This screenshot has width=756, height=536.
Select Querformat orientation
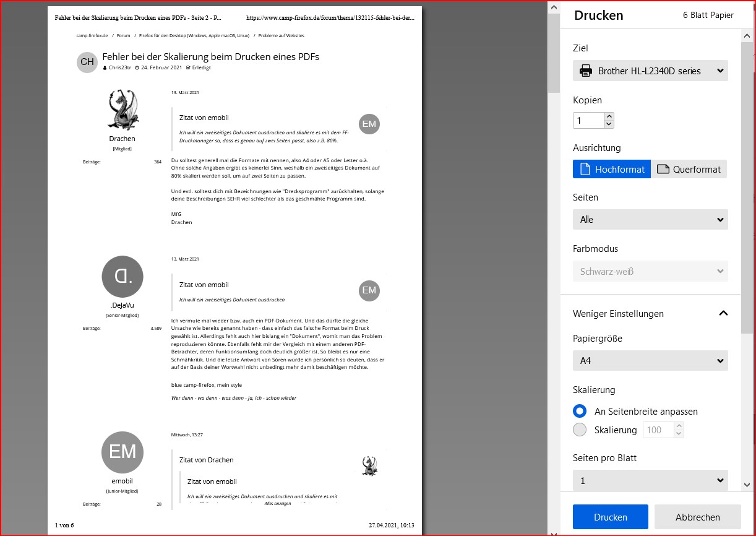[x=689, y=169]
